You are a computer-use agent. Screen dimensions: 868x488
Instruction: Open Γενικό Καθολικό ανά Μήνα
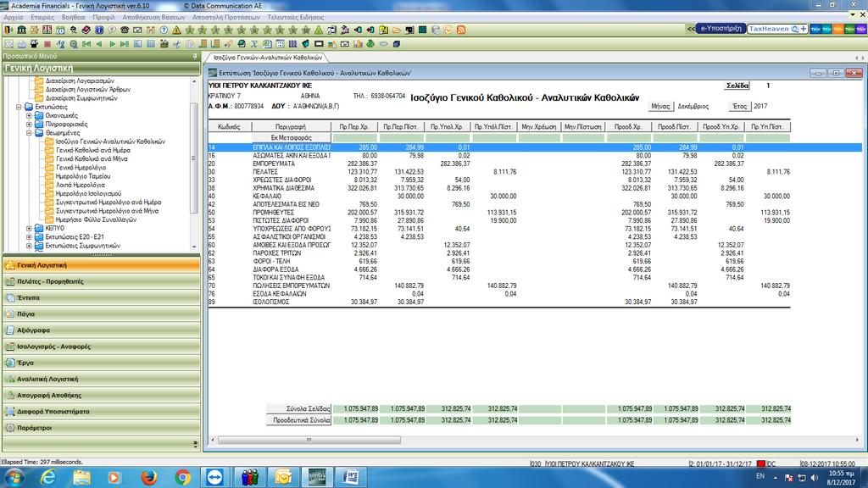tap(92, 158)
